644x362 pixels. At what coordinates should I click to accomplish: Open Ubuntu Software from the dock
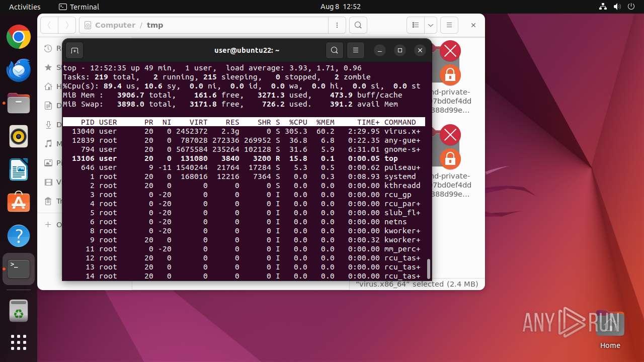19,203
